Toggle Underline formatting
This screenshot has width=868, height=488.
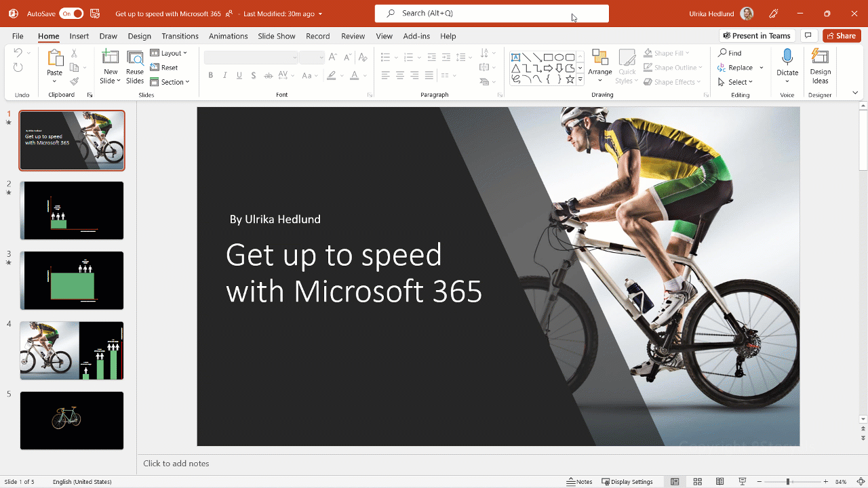pos(239,76)
